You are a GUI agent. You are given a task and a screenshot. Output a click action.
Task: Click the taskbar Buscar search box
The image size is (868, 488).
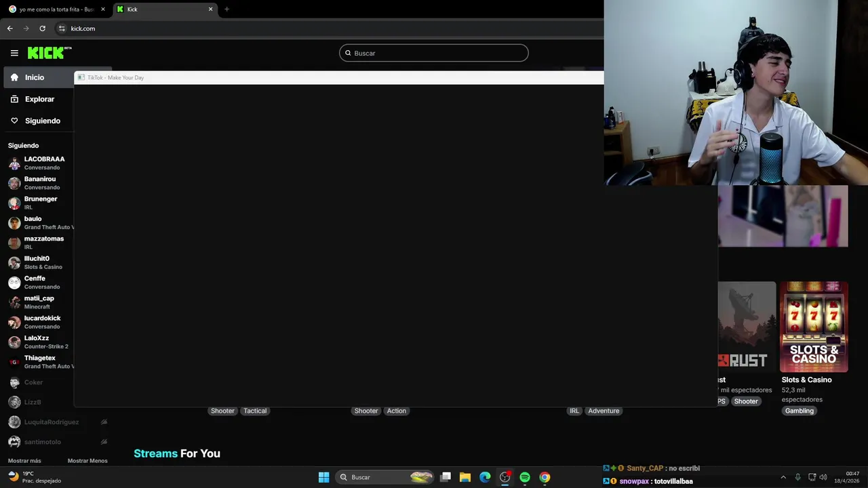[385, 477]
